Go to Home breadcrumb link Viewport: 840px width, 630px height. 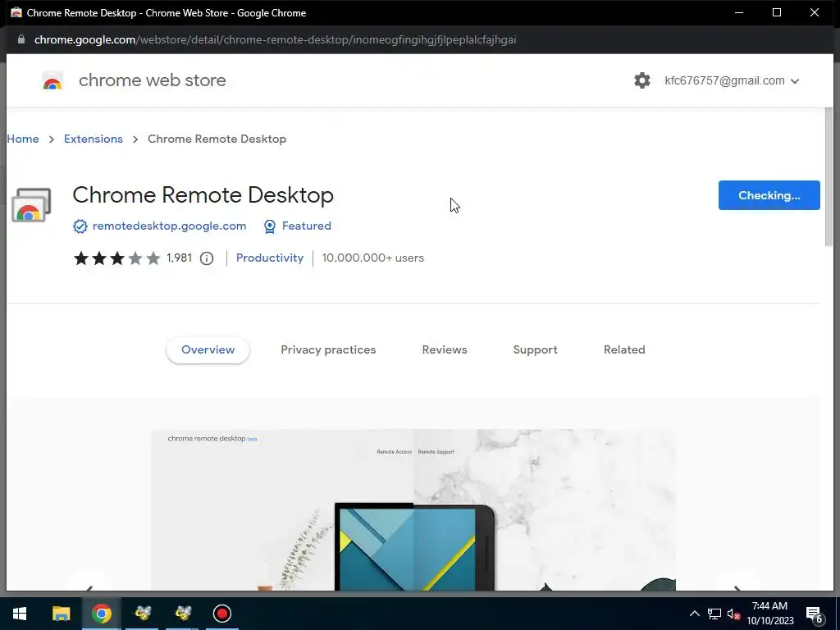tap(22, 139)
